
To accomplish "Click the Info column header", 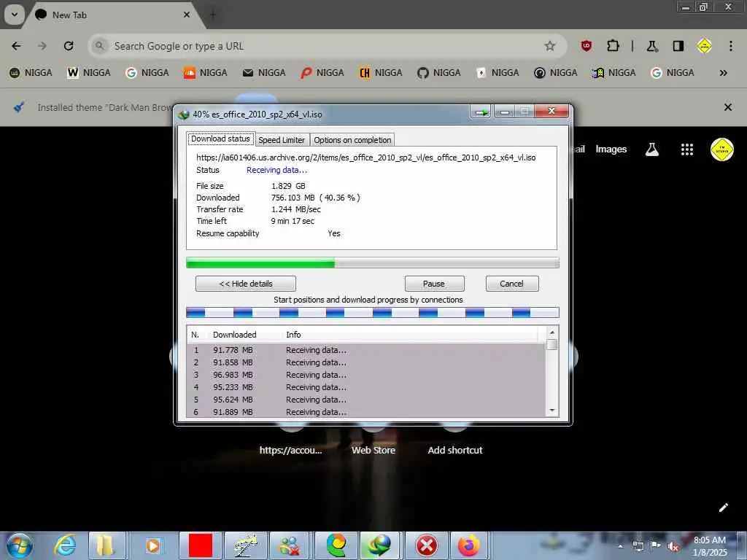I will coord(293,335).
